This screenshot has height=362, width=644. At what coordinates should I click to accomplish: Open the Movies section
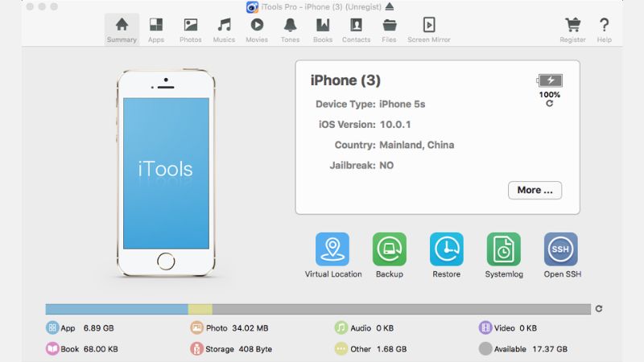[x=257, y=30]
